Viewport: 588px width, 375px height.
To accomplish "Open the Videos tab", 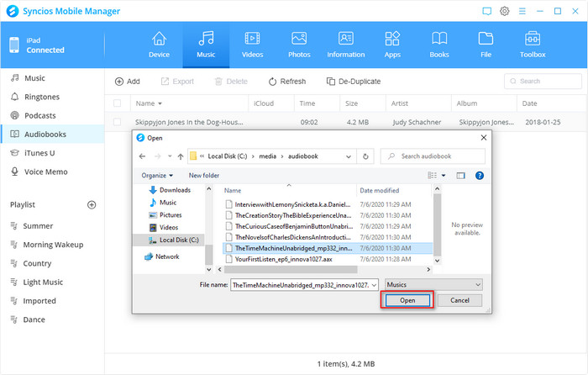I will 252,45.
